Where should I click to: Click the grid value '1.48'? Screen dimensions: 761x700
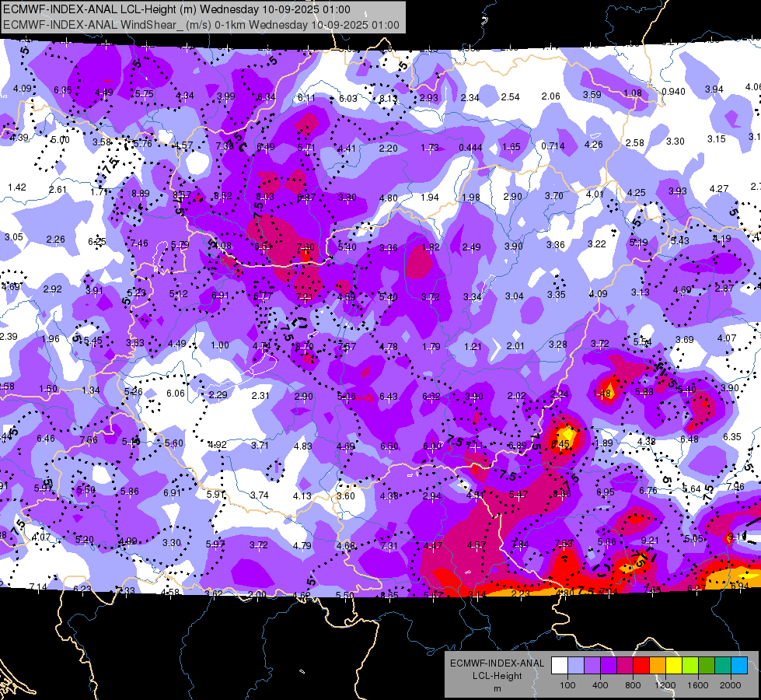[602, 394]
